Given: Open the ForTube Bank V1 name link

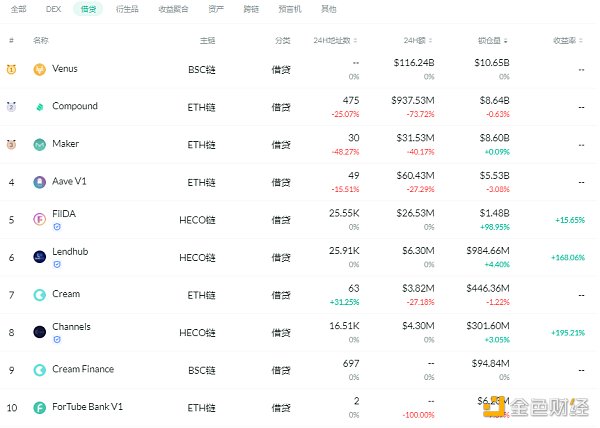Looking at the screenshot, I should click(x=87, y=407).
